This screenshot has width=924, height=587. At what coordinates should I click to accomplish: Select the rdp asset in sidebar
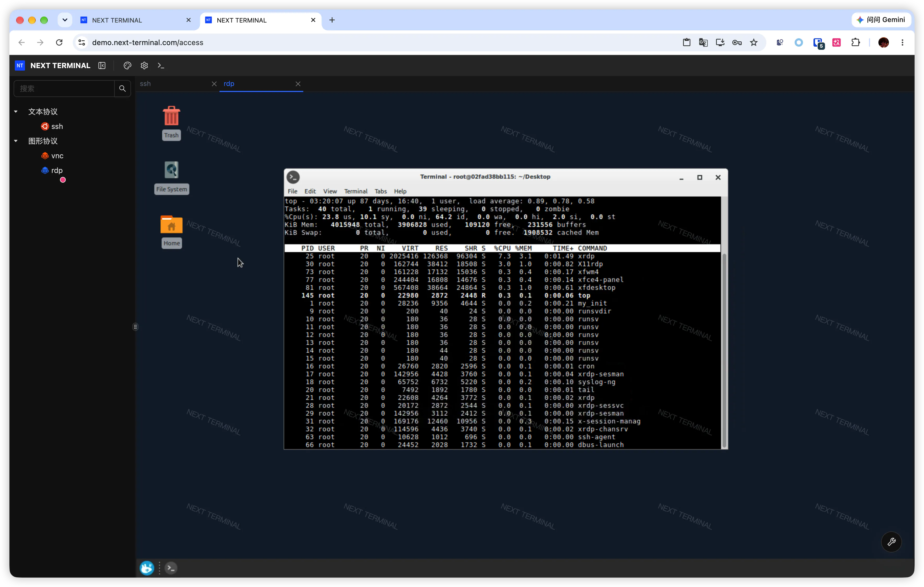click(52, 170)
